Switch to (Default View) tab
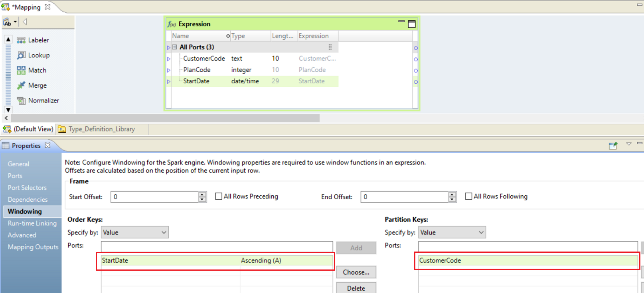Viewport: 644px width, 293px height. 28,129
